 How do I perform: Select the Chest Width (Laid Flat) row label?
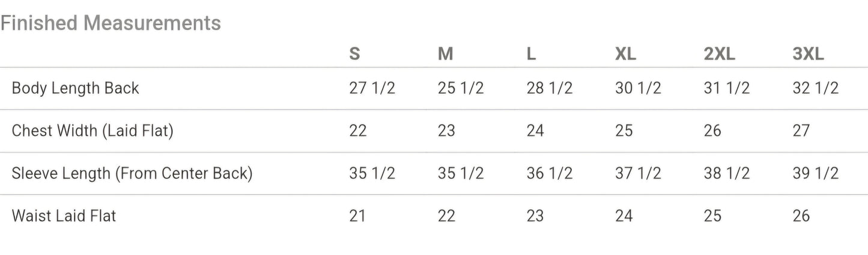click(x=93, y=131)
